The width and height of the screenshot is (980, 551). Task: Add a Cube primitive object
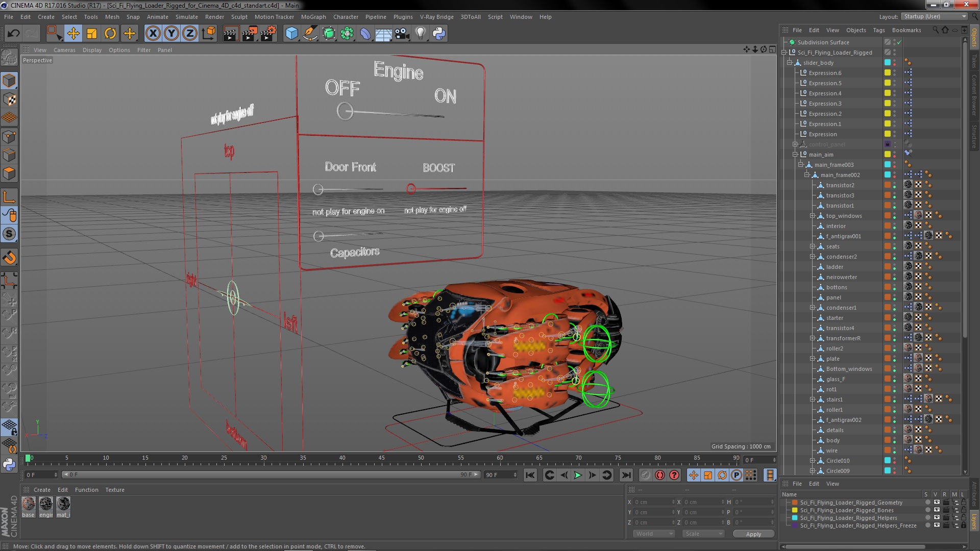(291, 34)
